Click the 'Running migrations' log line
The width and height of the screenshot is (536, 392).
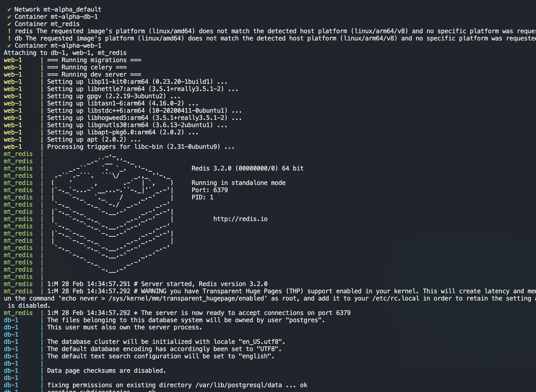(94, 60)
